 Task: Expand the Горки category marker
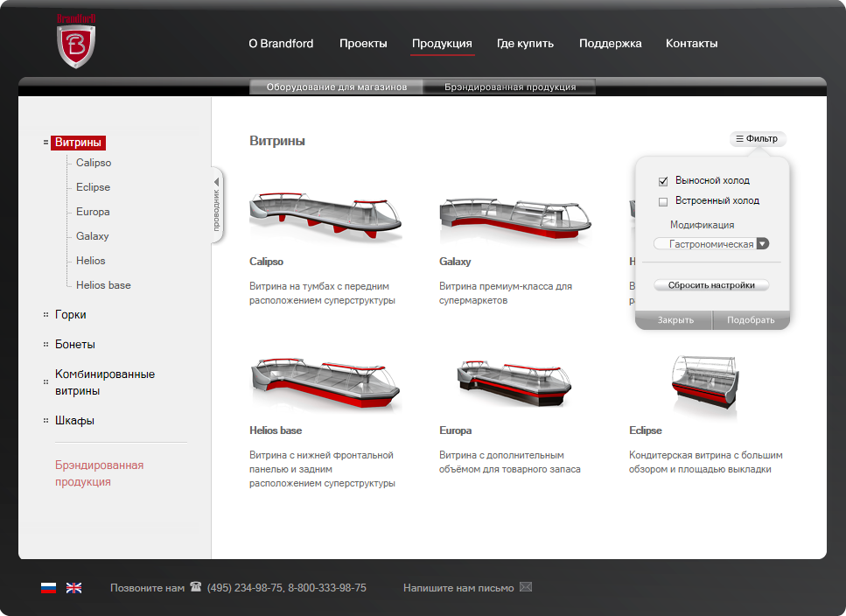click(45, 314)
